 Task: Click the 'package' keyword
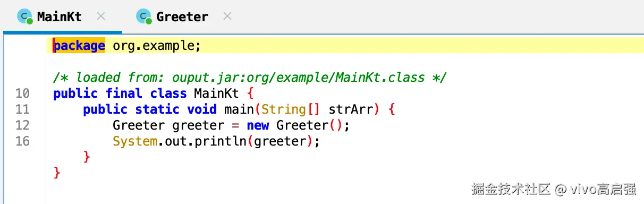[79, 46]
